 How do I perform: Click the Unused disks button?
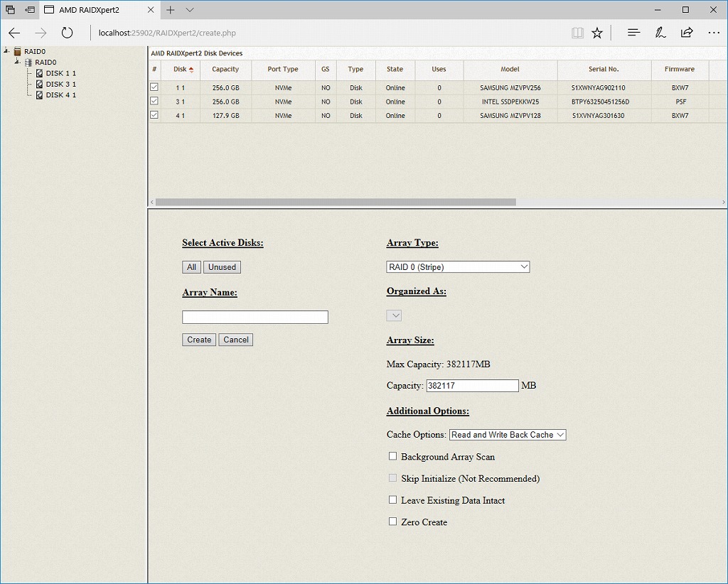click(x=222, y=267)
